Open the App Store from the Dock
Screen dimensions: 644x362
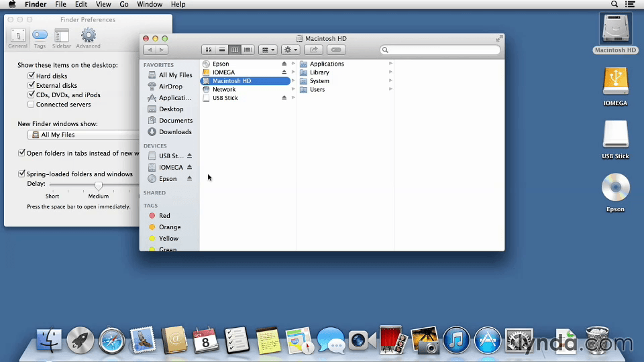point(488,340)
